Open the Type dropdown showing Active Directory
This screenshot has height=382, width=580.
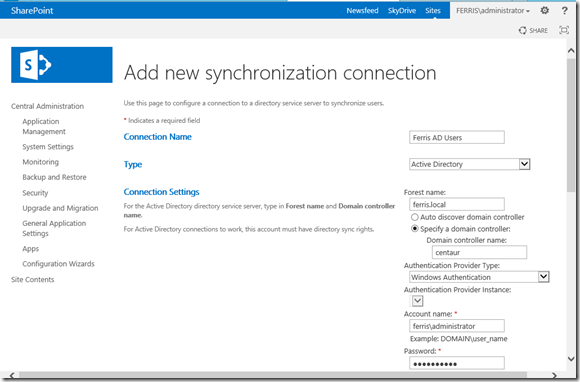[469, 164]
